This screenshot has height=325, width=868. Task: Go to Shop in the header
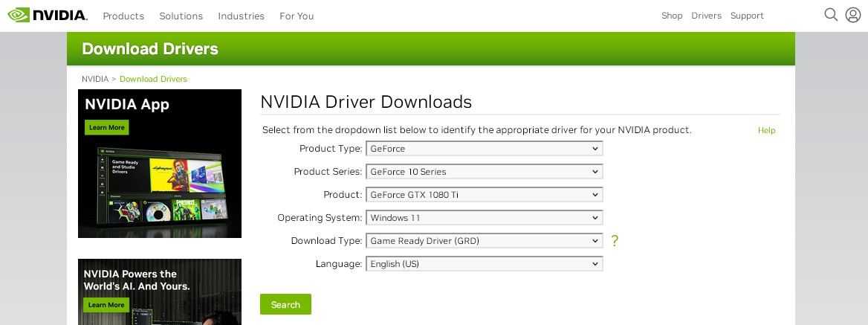pyautogui.click(x=672, y=16)
